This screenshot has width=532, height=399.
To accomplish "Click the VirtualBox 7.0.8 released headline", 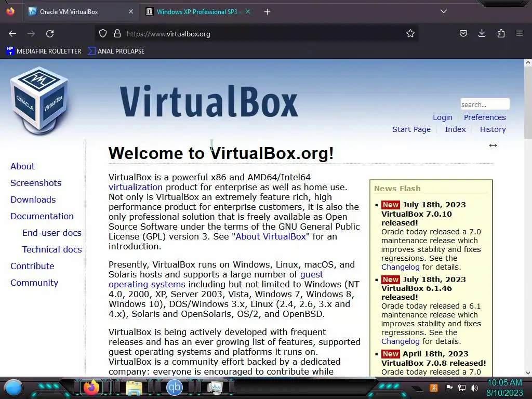I will coord(434,363).
